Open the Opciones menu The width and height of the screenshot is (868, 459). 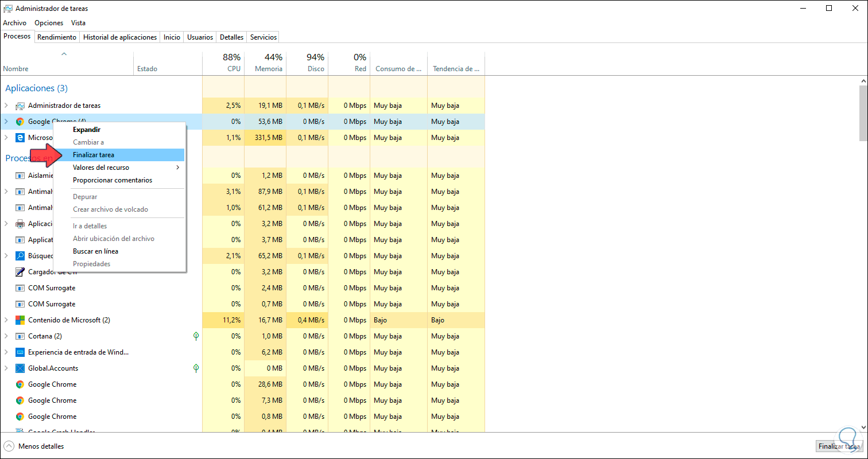point(49,23)
